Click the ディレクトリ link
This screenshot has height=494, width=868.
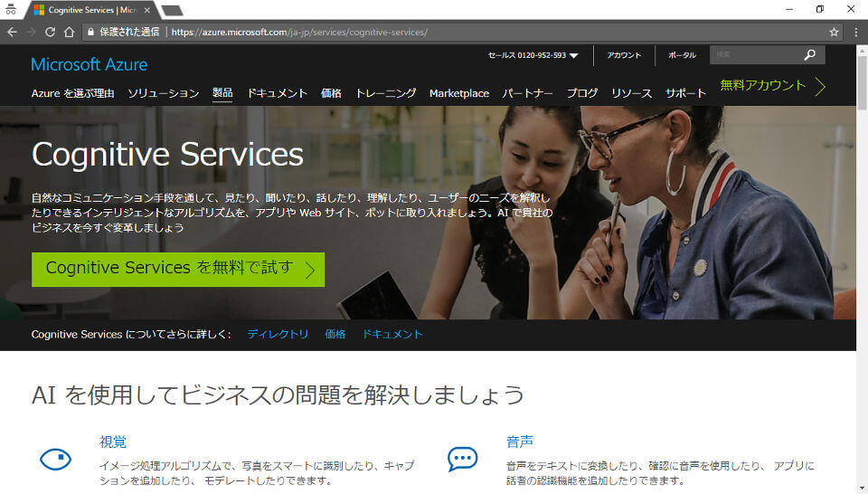pos(278,335)
